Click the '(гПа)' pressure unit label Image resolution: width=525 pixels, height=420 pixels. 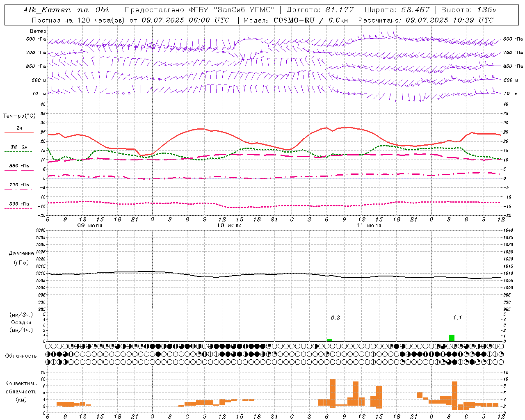point(21,262)
